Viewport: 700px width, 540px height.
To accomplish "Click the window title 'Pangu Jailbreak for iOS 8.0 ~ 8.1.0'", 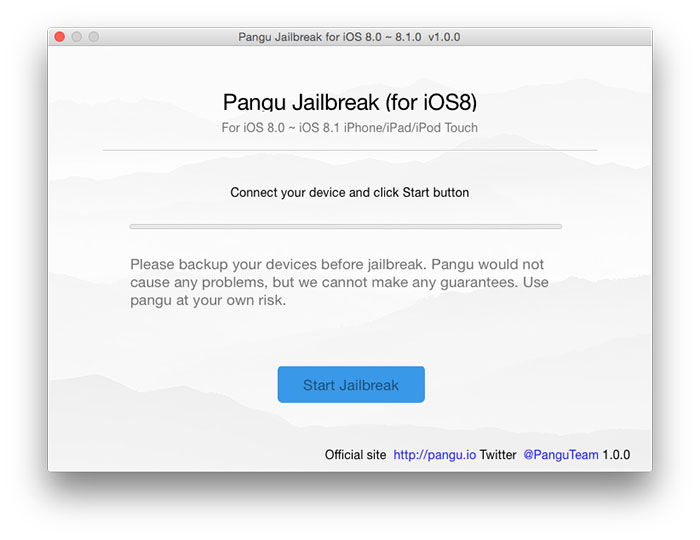I will point(329,37).
